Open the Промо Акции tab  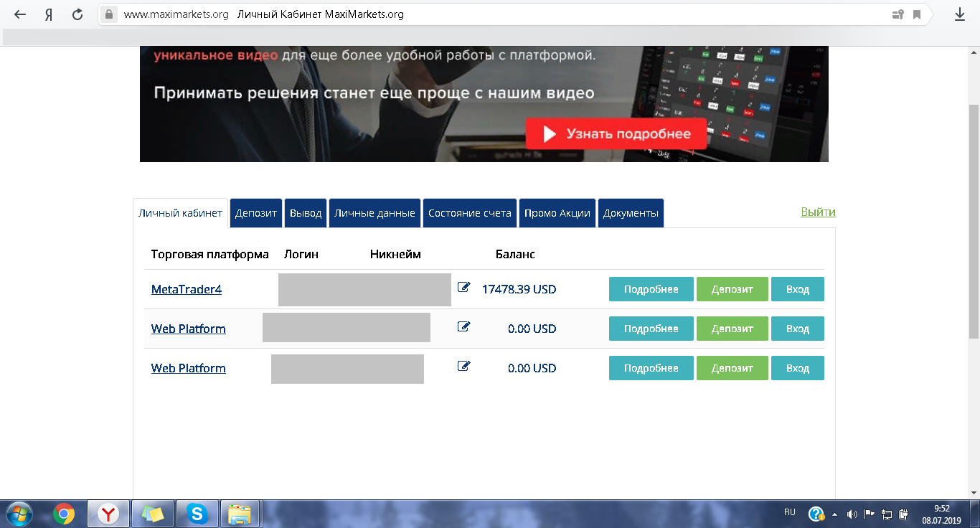coord(557,213)
